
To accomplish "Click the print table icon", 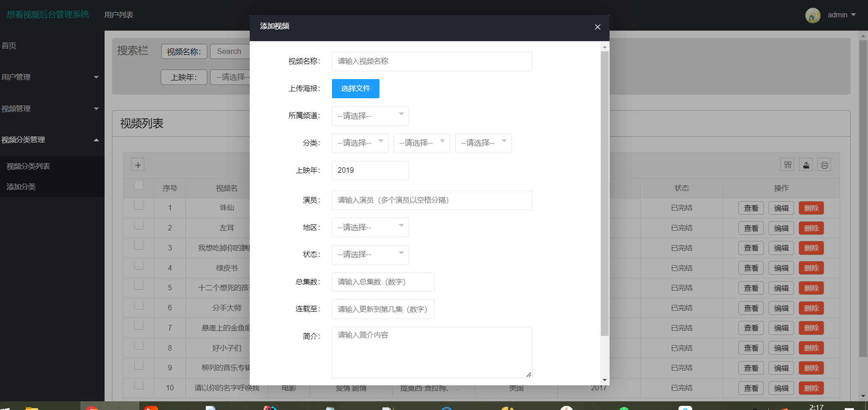I will [x=824, y=165].
